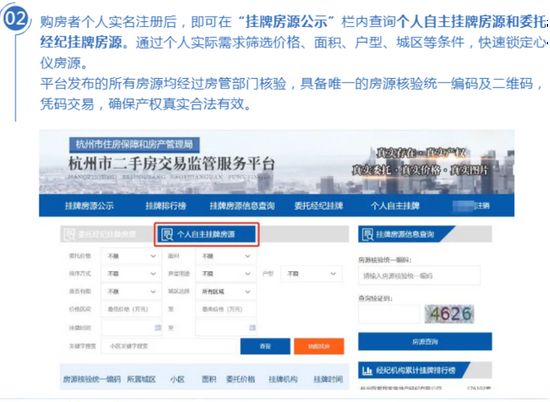This screenshot has height=402, width=550.
Task: Switch to the 个人自主挂牌房源 tab
Action: (207, 234)
